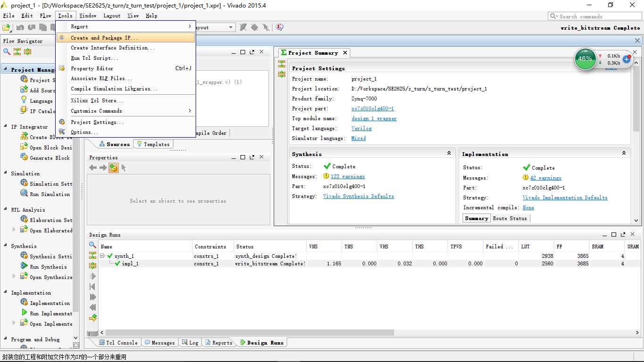Viewport: 644px width, 362px height.
Task: Click the blue plus on network speed widget
Action: coord(627,59)
